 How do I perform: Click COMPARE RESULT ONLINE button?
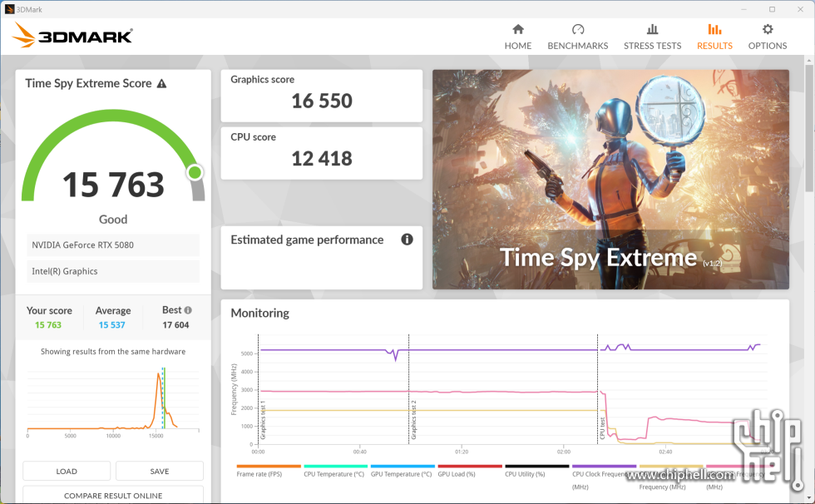[113, 495]
